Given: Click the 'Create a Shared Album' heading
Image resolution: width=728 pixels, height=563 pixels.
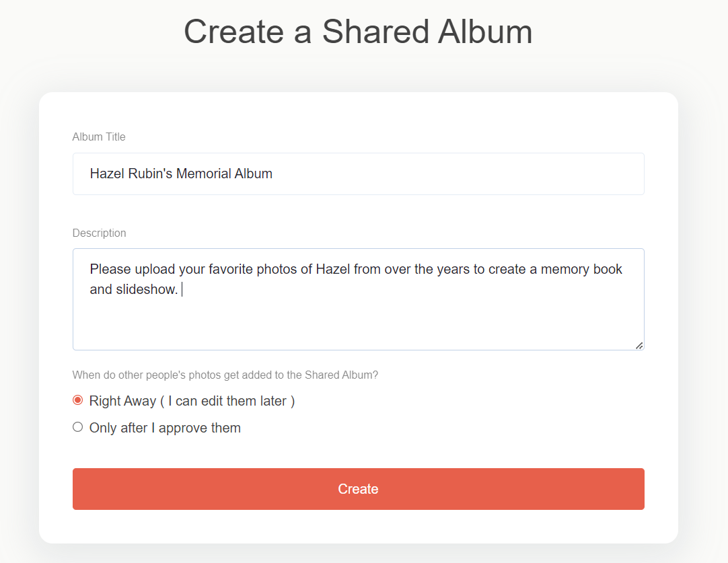Looking at the screenshot, I should coord(358,32).
